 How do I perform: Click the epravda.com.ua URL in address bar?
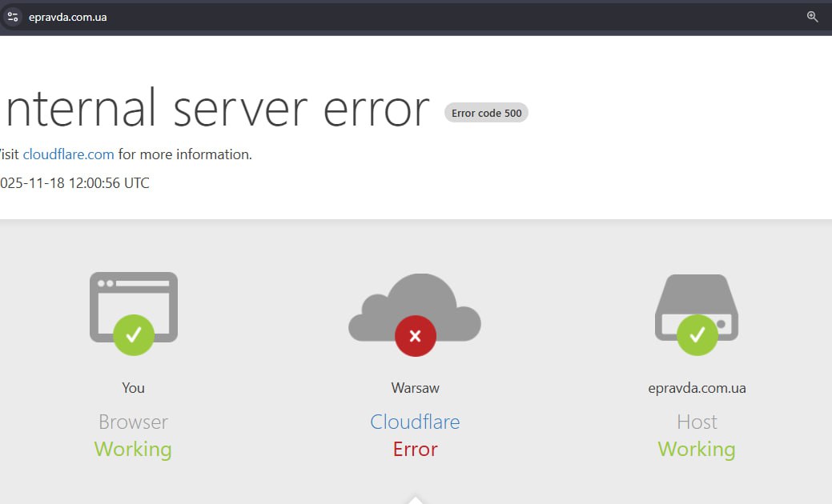click(67, 18)
